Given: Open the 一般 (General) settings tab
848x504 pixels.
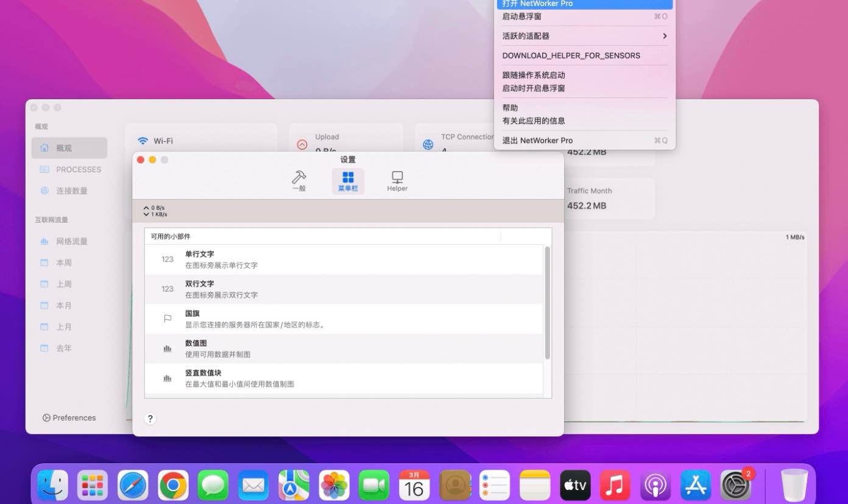Looking at the screenshot, I should point(299,181).
